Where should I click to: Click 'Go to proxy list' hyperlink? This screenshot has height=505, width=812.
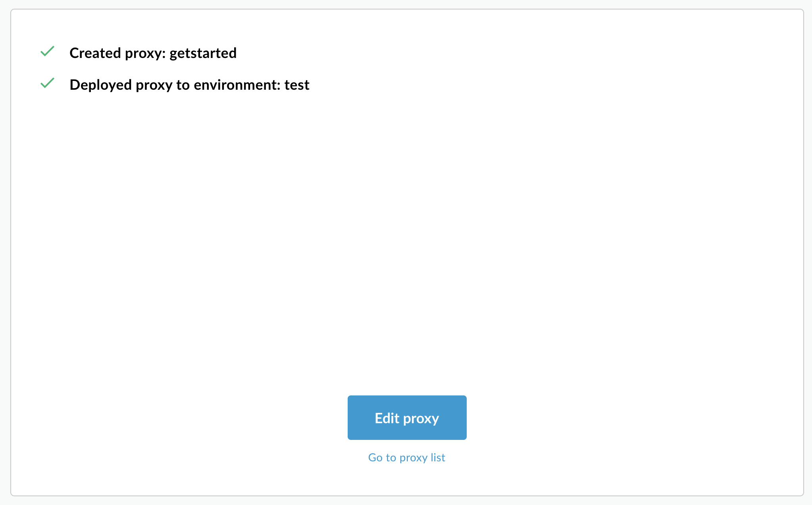pyautogui.click(x=406, y=457)
